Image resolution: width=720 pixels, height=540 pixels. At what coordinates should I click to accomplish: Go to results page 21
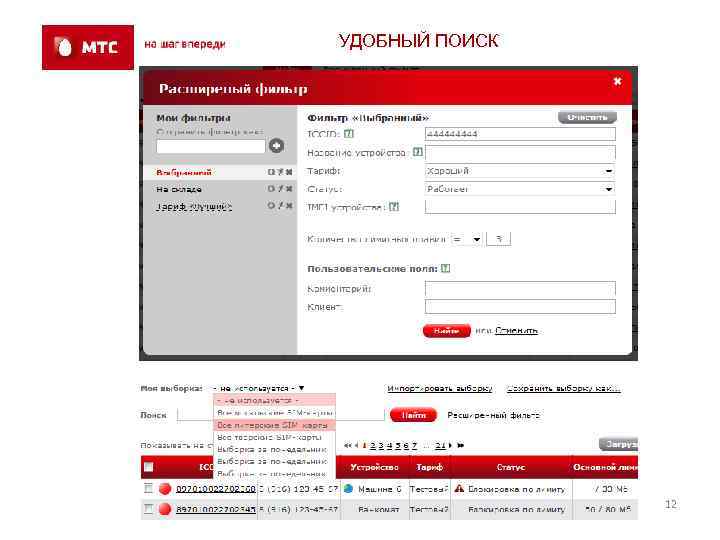(440, 445)
